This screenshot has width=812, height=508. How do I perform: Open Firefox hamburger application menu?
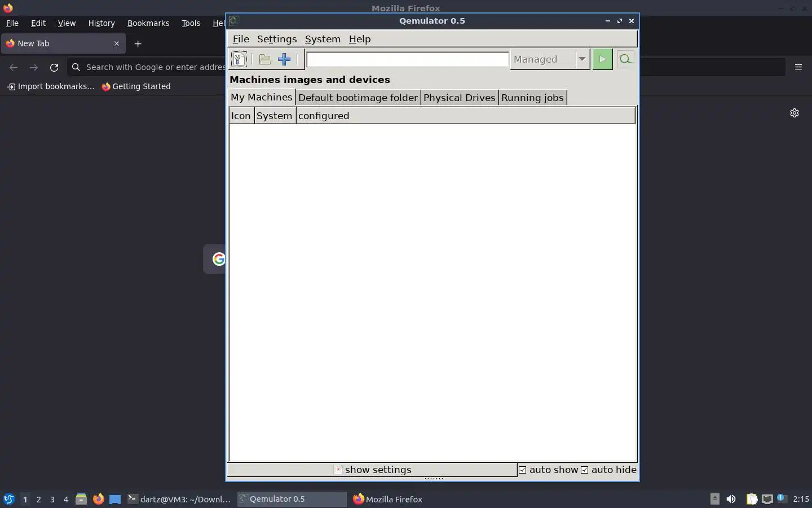[798, 67]
